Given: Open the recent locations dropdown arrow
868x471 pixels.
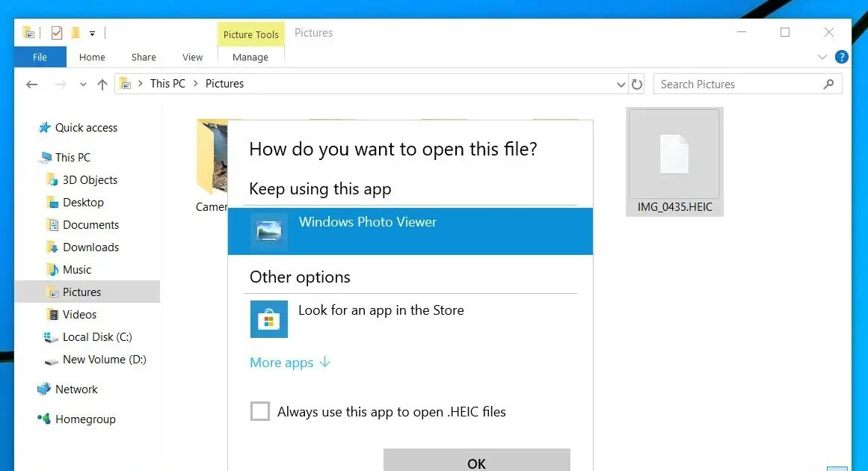Looking at the screenshot, I should pyautogui.click(x=83, y=84).
